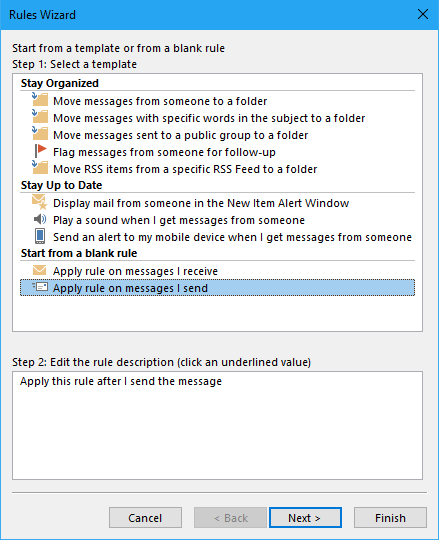Click folder icon for RSS Feed rule
Image resolution: width=439 pixels, height=540 pixels.
(40, 167)
